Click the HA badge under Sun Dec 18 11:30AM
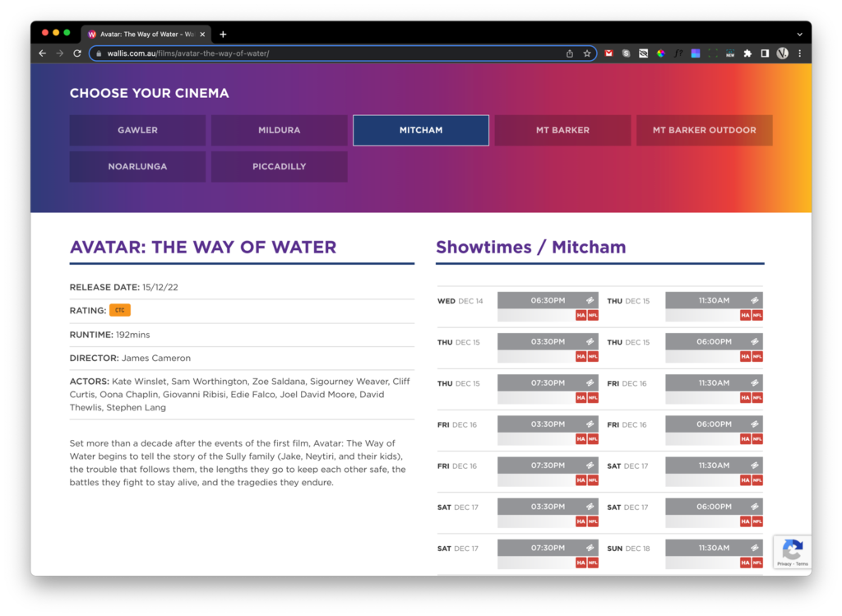The height and width of the screenshot is (616, 842). click(745, 563)
